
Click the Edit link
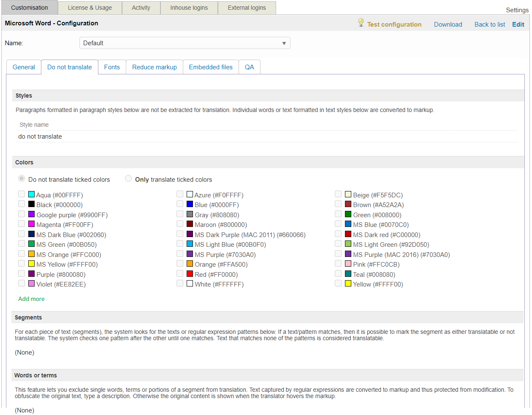point(518,25)
